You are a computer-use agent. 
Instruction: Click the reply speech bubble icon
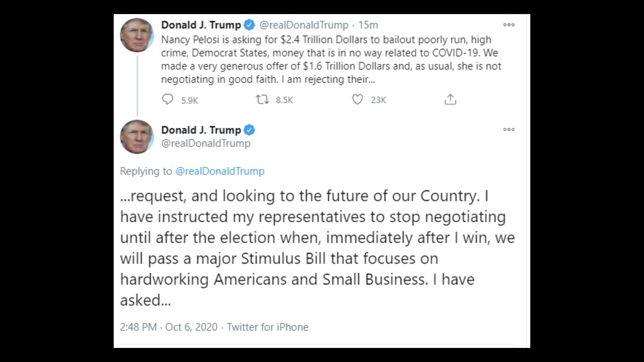tap(167, 100)
